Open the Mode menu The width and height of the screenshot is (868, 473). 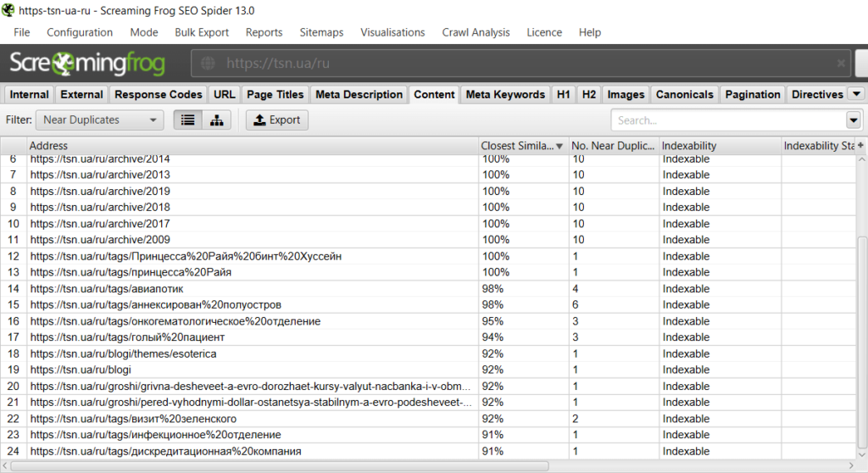144,32
